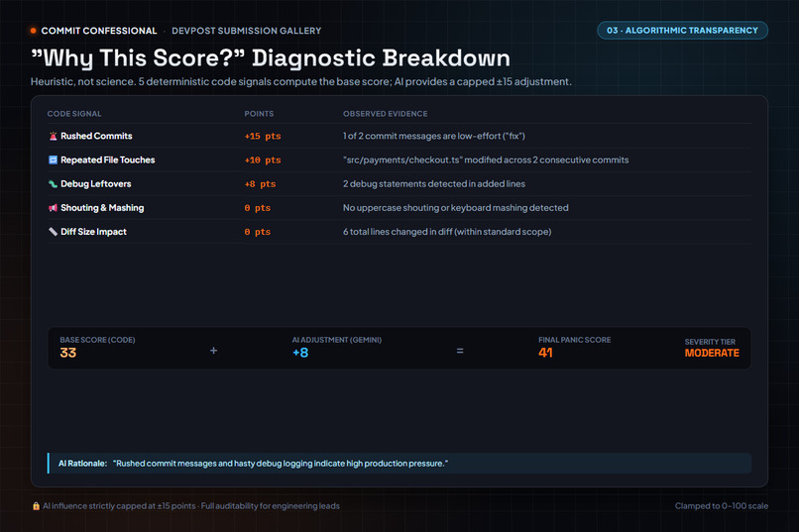Click the Shouting & Mashing megaphone icon
Image resolution: width=799 pixels, height=532 pixels.
(53, 208)
